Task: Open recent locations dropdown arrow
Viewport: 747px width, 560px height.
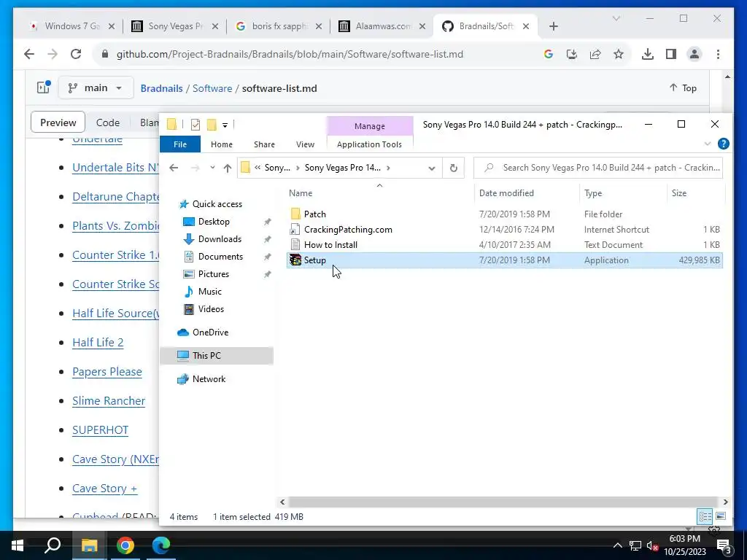Action: [212, 168]
